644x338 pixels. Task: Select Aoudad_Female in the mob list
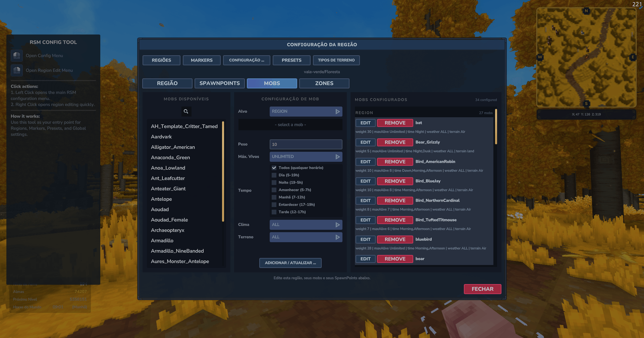(169, 220)
